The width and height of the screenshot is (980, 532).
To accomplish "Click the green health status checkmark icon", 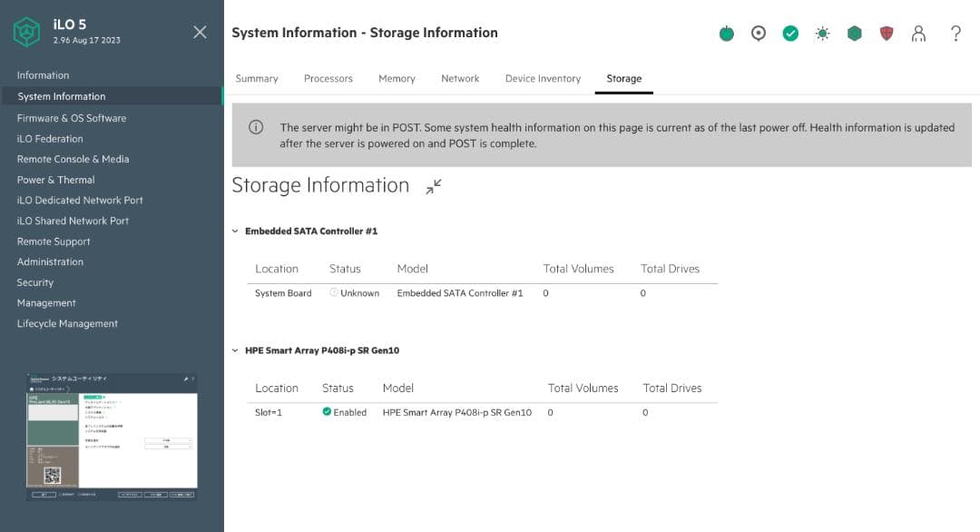I will [x=789, y=33].
